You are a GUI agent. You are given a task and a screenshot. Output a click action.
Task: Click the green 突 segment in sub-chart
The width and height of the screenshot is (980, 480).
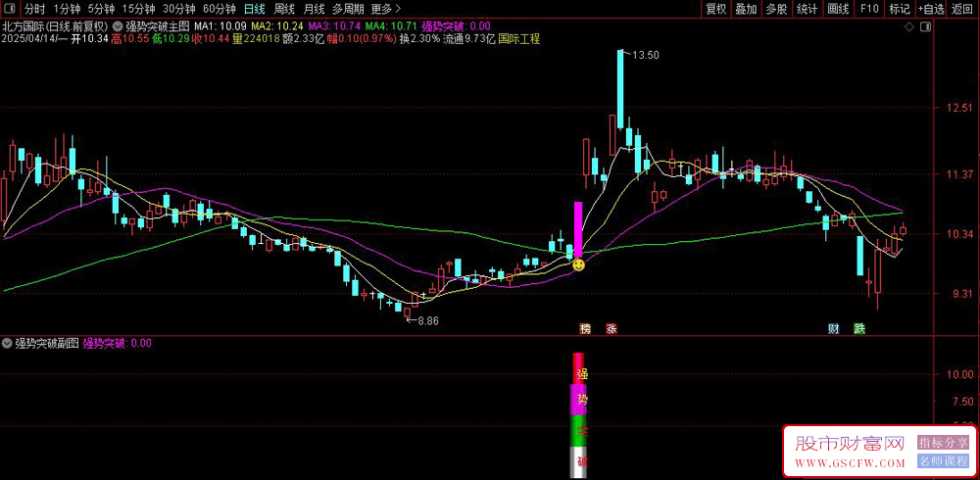pos(580,431)
